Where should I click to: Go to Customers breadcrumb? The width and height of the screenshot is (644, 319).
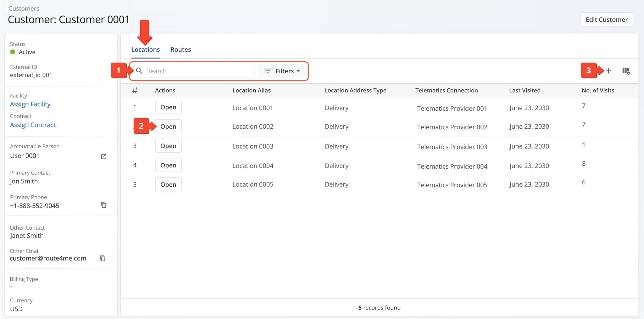pos(24,8)
